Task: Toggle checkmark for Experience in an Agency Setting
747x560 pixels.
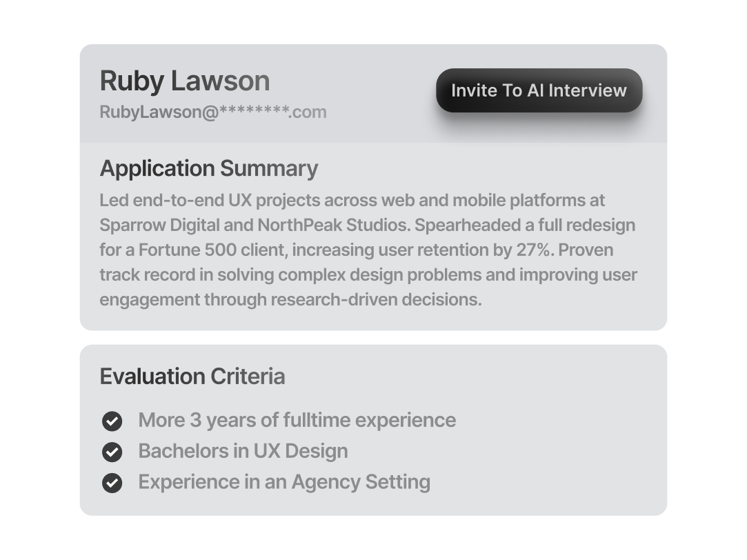Action: click(112, 483)
